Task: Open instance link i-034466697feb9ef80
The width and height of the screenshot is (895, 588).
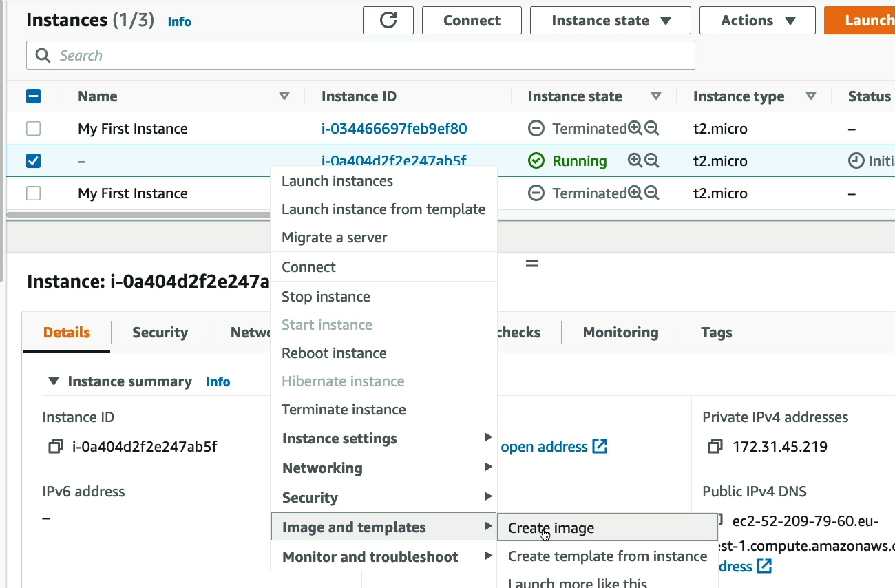Action: pyautogui.click(x=394, y=129)
